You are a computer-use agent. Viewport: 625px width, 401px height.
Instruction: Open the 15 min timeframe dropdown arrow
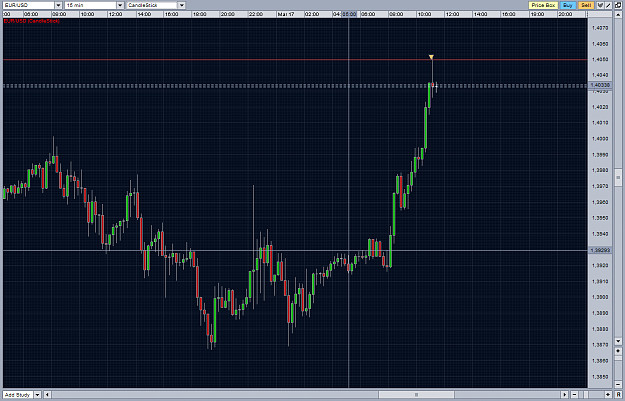[120, 5]
